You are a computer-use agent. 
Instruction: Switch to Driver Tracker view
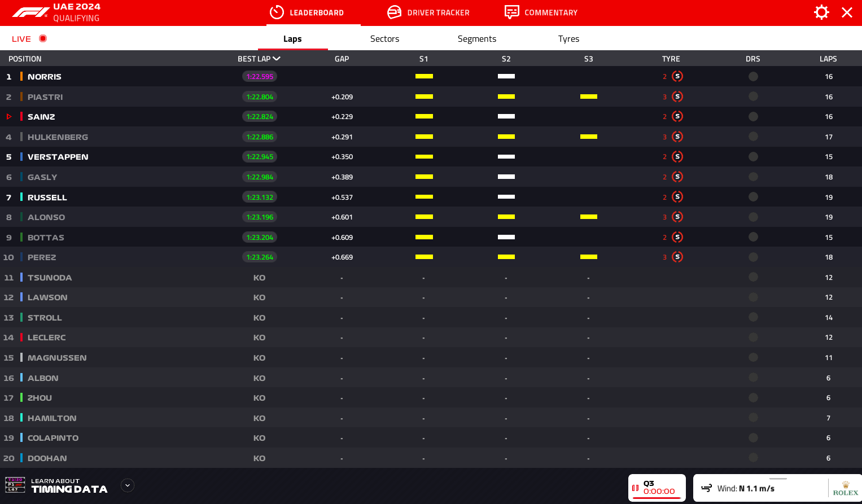point(428,12)
